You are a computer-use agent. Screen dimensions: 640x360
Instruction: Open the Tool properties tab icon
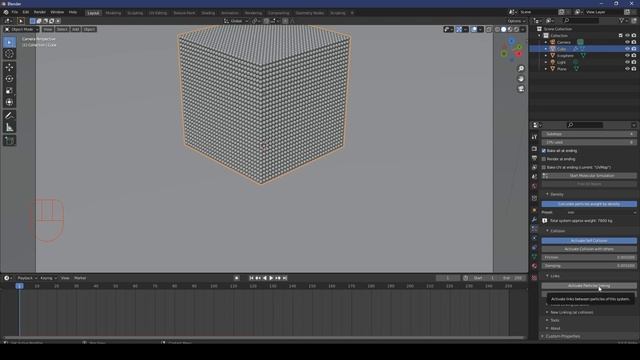coord(534,137)
